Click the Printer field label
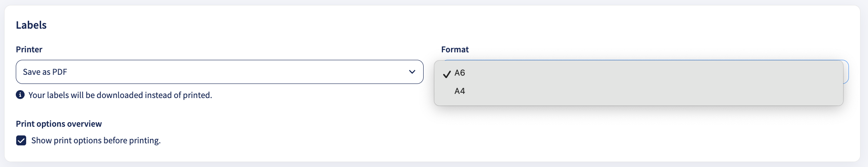 coord(29,49)
